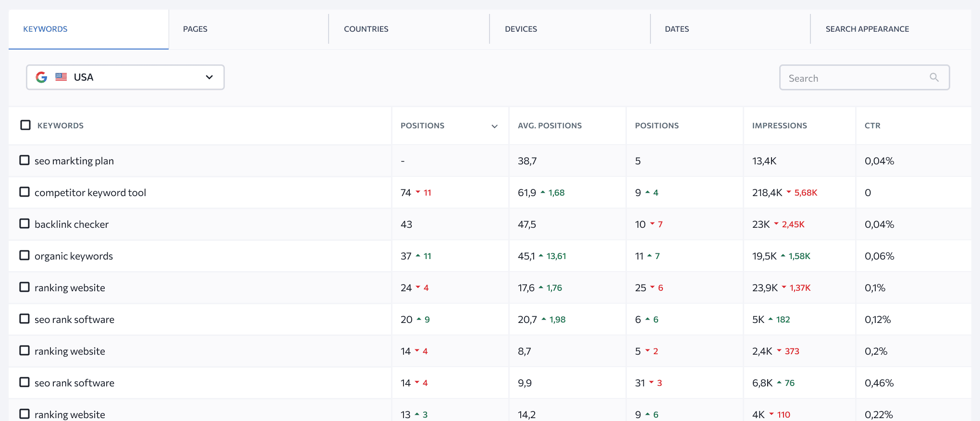Sort by the Impressions column header
Viewport: 980px width, 421px height.
tap(779, 125)
